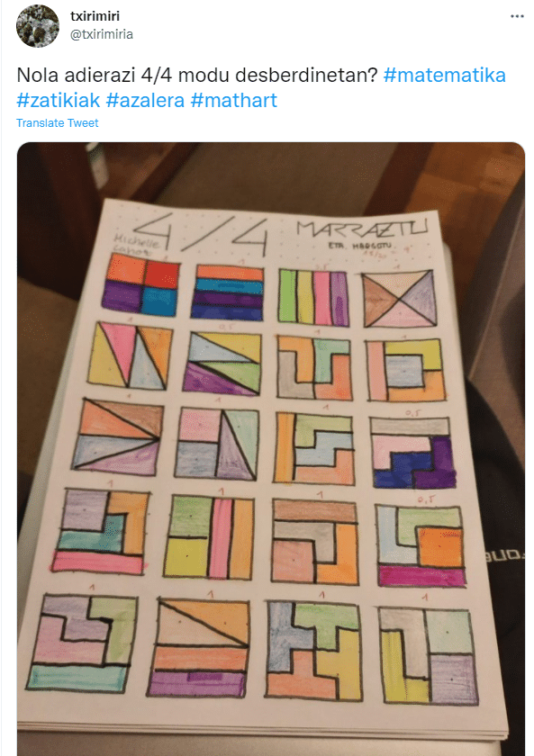The width and height of the screenshot is (534, 756).
Task: Click the #mathart hashtag
Action: pyautogui.click(x=234, y=100)
